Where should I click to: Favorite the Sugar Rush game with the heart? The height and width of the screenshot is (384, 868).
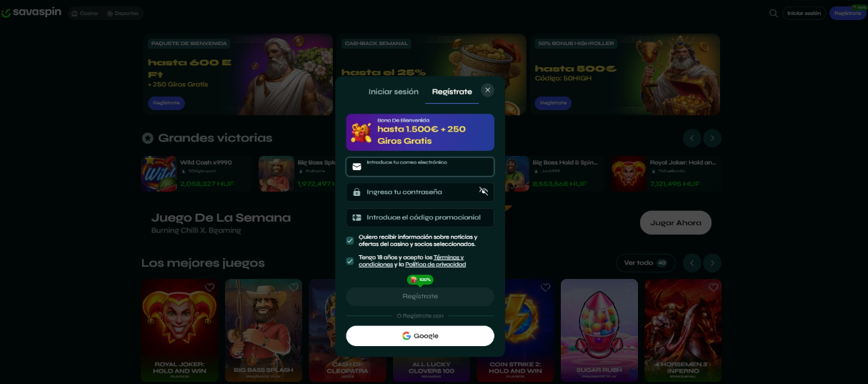coord(629,287)
